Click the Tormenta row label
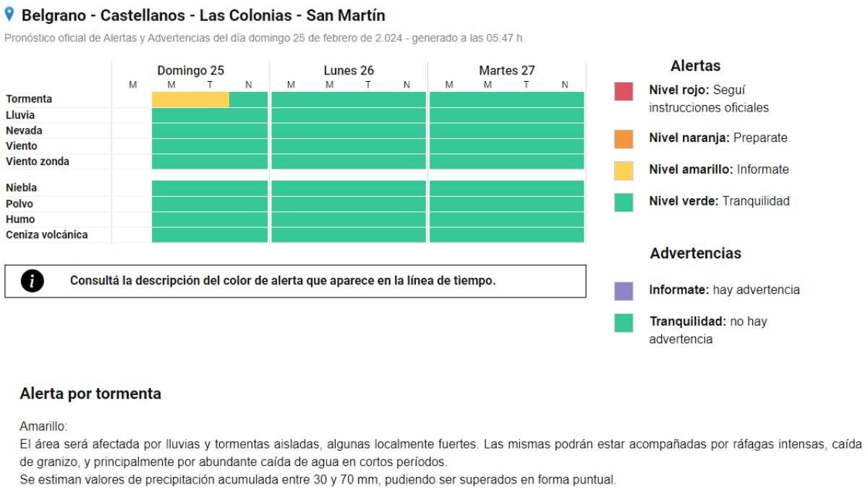868x490 pixels. (x=29, y=99)
